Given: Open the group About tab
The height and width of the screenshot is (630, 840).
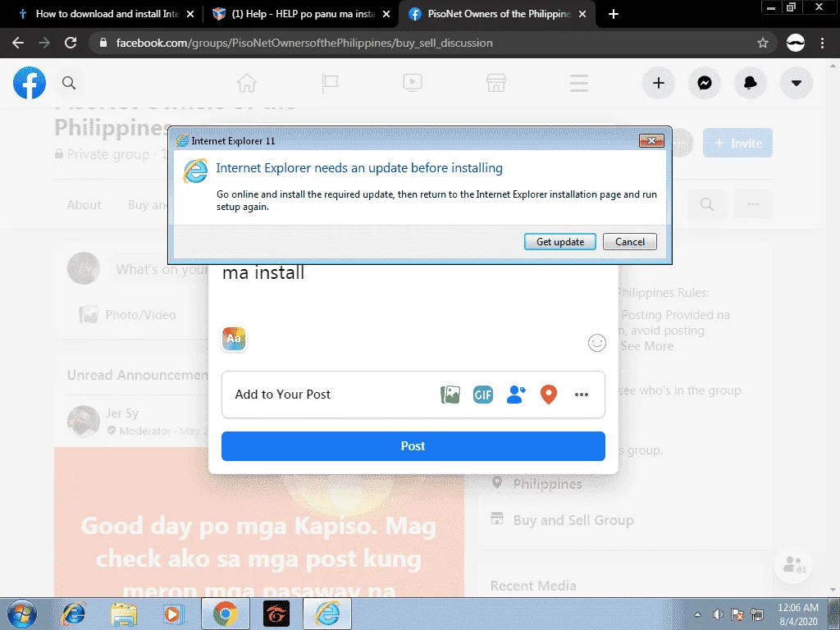Looking at the screenshot, I should click(x=84, y=204).
